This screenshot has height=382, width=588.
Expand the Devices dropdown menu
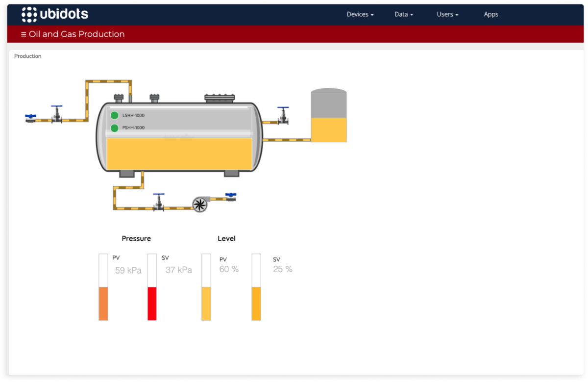(x=360, y=14)
